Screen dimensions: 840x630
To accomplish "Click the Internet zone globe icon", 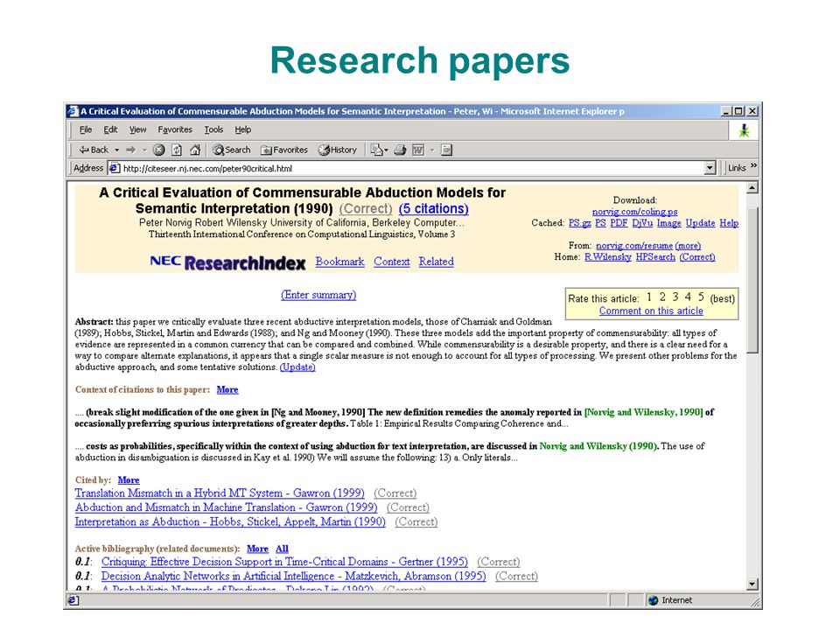I will [x=653, y=600].
